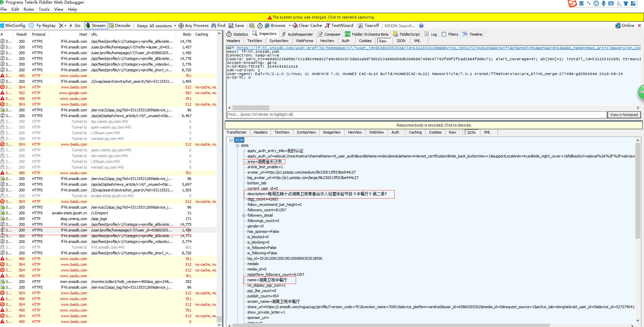Click the JSON tree vertical scrollbar thumb
The height and width of the screenshot is (327, 644).
pos(638,190)
